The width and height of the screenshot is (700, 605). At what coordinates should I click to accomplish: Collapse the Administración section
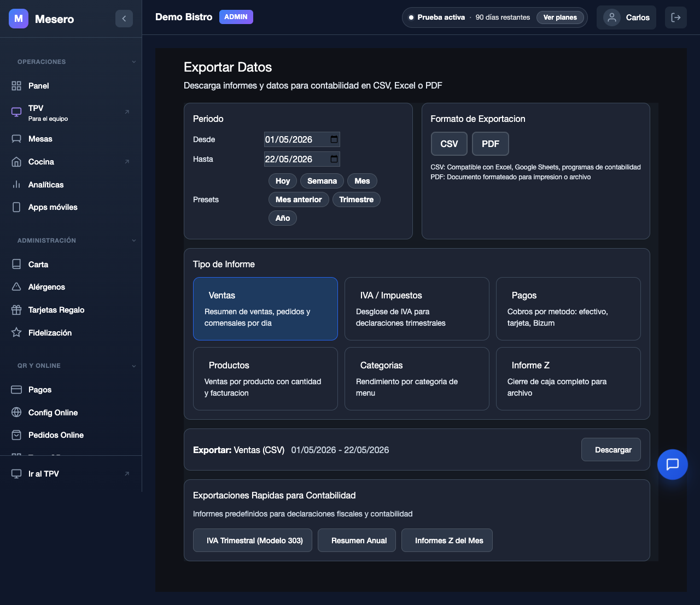pyautogui.click(x=134, y=240)
